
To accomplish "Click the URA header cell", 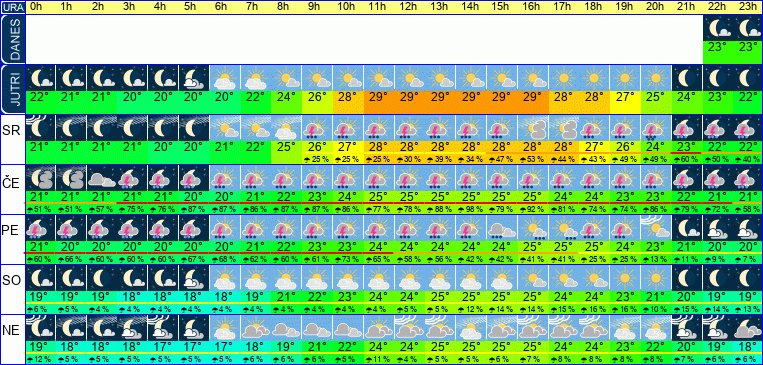I will tap(13, 7).
